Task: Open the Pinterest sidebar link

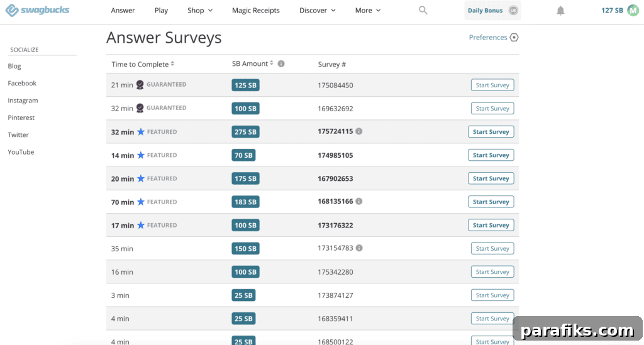Action: (x=21, y=118)
